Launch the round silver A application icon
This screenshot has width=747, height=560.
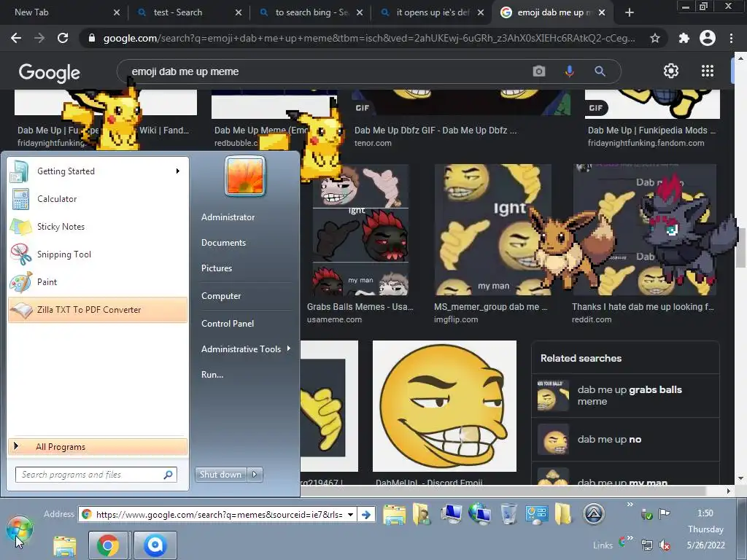click(594, 514)
